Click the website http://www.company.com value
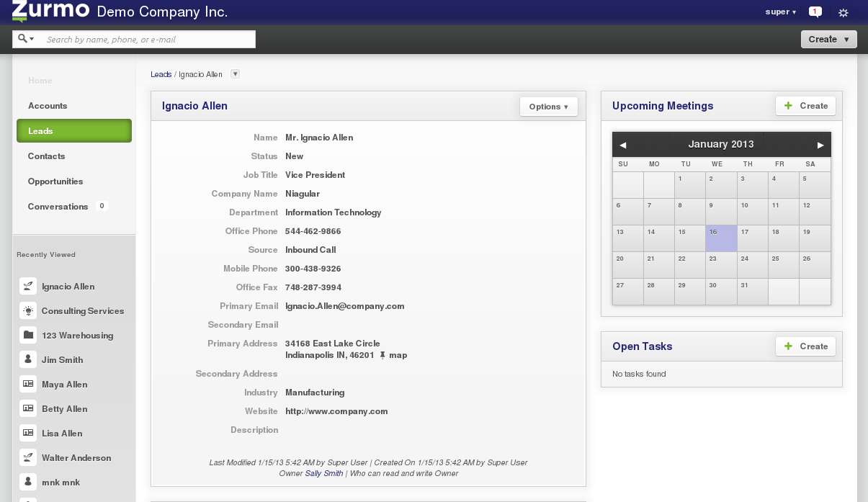This screenshot has height=502, width=868. click(336, 411)
